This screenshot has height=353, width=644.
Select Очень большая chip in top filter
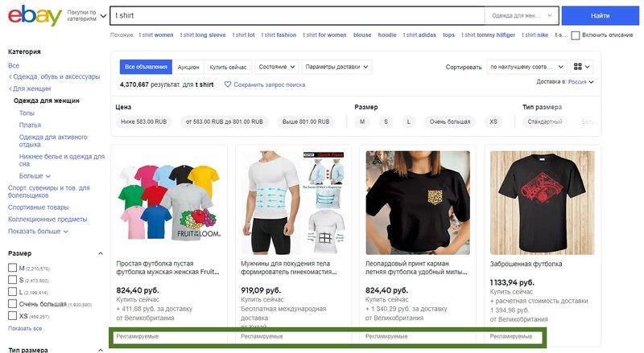[450, 121]
